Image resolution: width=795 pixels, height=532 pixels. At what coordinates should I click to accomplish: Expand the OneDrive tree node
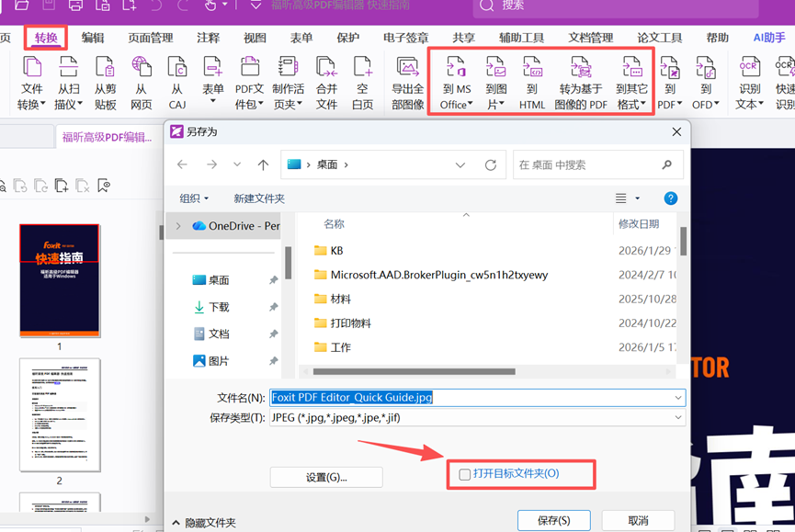178,226
